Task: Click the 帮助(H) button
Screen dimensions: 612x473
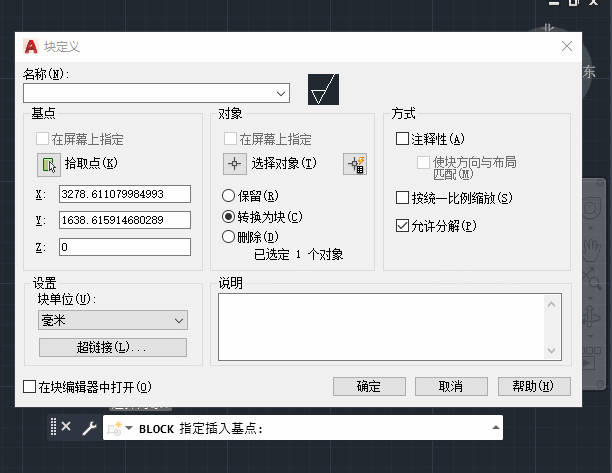Action: click(x=534, y=386)
